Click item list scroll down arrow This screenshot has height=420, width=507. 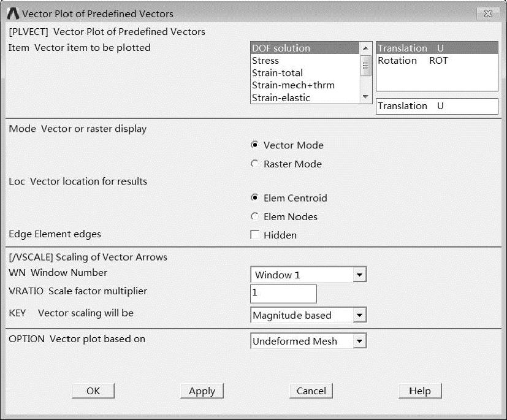[x=366, y=97]
